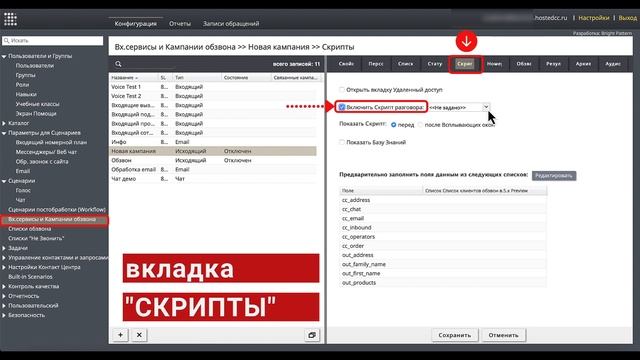640x360 pixels.
Task: Open Мессенджеры/ Веб чат tree item
Action: [46, 152]
